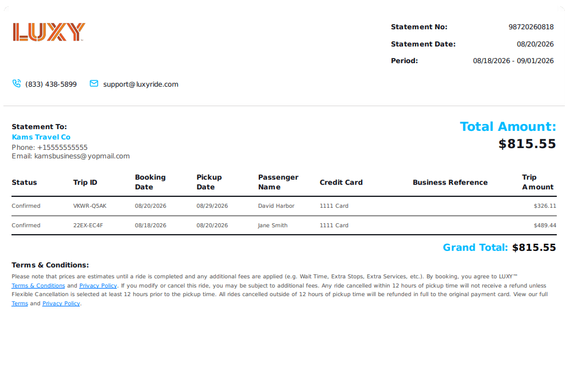Image resolution: width=570 pixels, height=392 pixels.
Task: Click passenger name Jane Smith
Action: point(273,226)
